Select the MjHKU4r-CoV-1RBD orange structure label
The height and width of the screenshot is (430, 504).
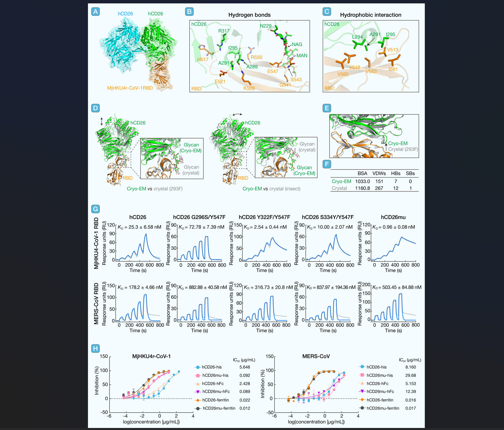coord(130,88)
